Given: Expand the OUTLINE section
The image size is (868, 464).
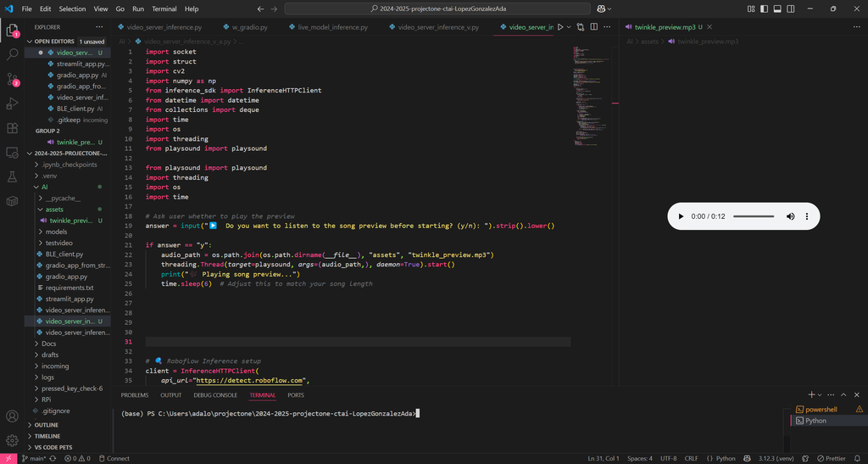Looking at the screenshot, I should [x=47, y=425].
